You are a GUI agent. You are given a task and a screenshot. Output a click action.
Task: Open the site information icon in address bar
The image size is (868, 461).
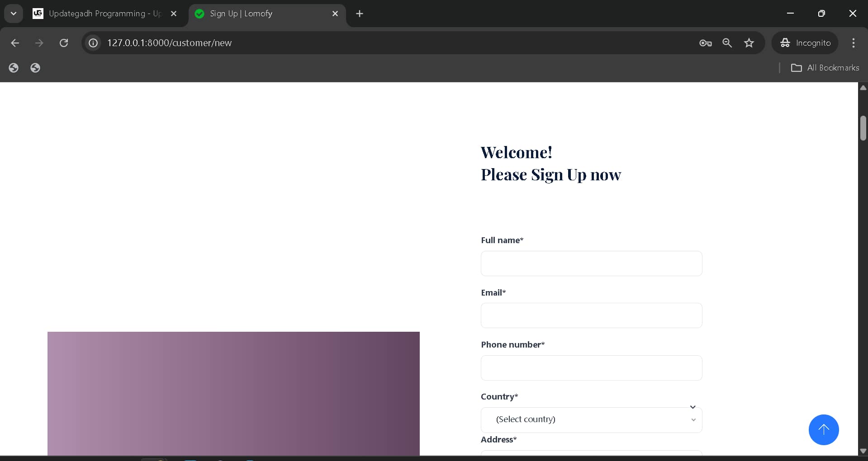(x=93, y=42)
